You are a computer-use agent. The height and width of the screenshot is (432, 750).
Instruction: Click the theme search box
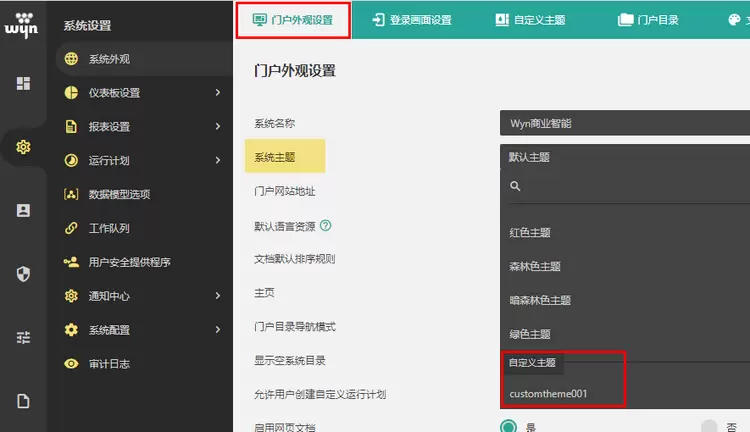[x=630, y=186]
